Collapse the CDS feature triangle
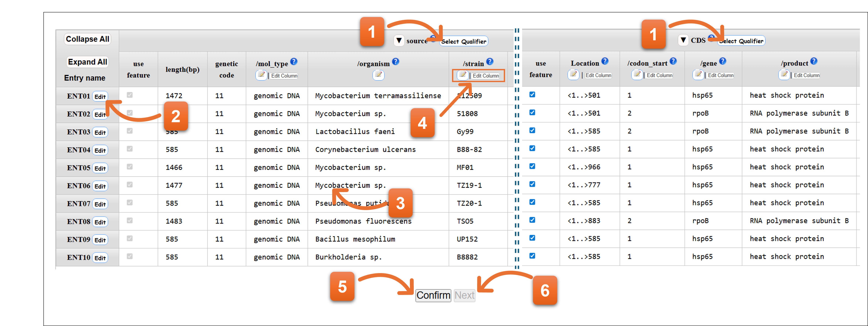Image resolution: width=868 pixels, height=326 pixels. [x=683, y=40]
